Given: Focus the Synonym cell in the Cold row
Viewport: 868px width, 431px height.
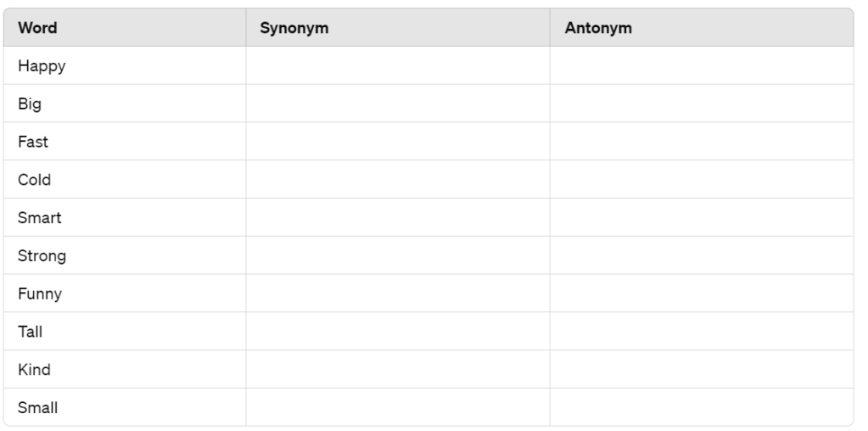Looking at the screenshot, I should pos(397,180).
